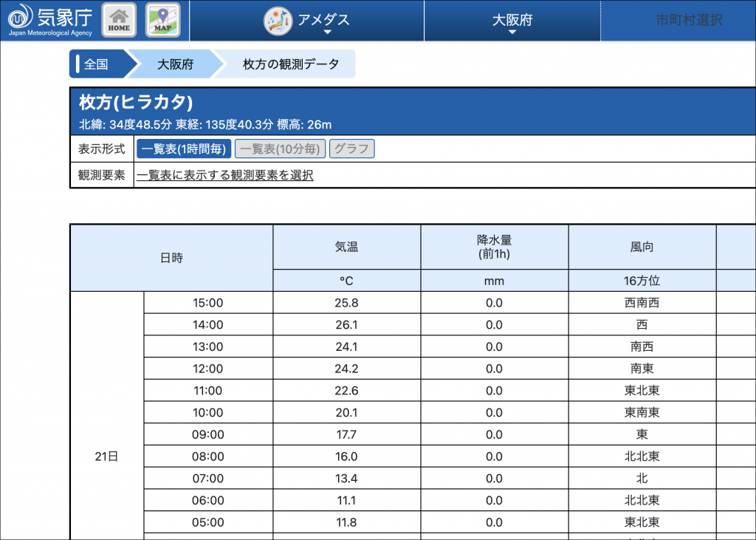
Task: Open 一覧表に表示する観測要素を選択 link
Action: coord(225,175)
